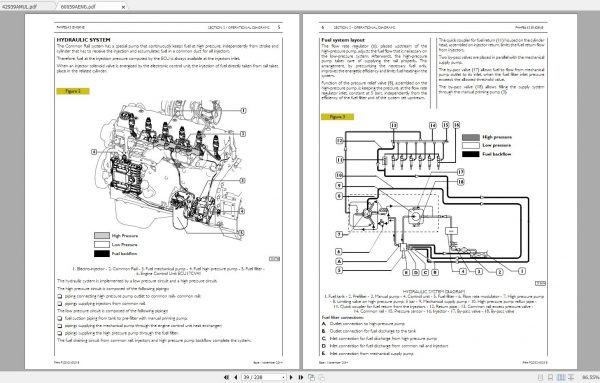600x383 pixels.
Task: Go to the previous page
Action: coord(235,377)
